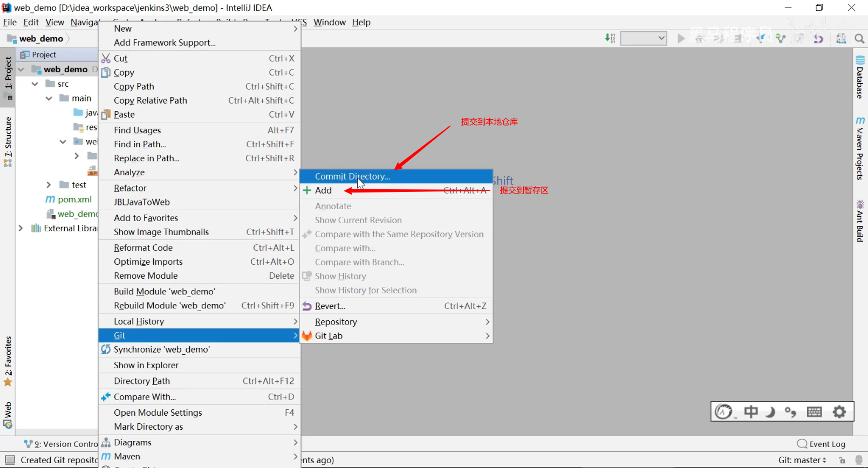Click the Git Lab fox icon
Viewport: 868px width, 468px height.
click(x=307, y=336)
